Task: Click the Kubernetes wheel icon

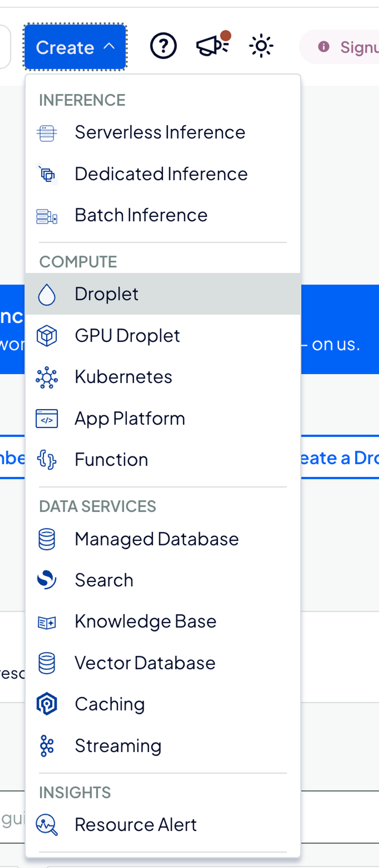Action: point(47,377)
